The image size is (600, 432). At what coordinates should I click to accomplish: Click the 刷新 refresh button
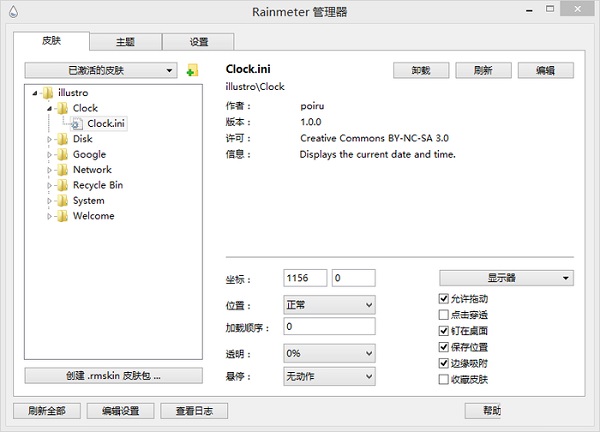pyautogui.click(x=483, y=70)
